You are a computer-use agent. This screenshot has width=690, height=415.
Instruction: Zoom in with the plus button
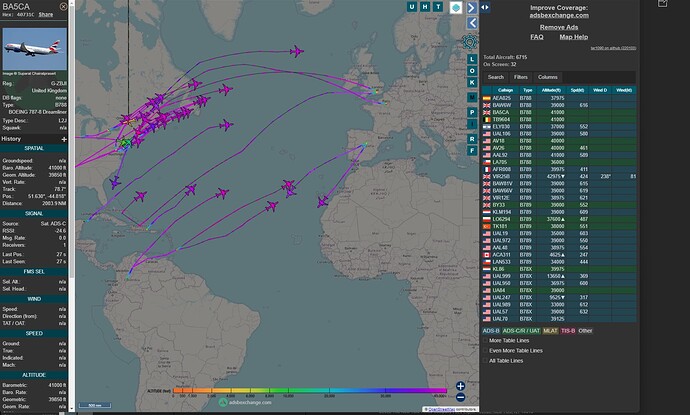(460, 386)
